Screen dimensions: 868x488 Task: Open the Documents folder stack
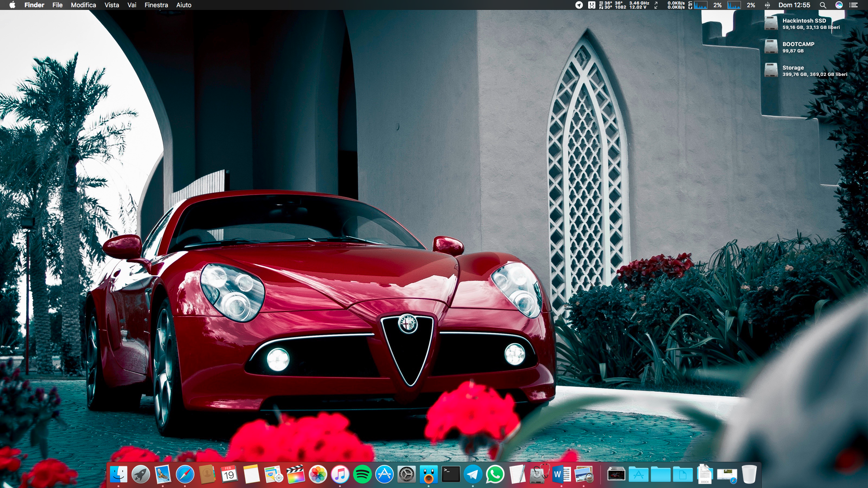point(683,474)
